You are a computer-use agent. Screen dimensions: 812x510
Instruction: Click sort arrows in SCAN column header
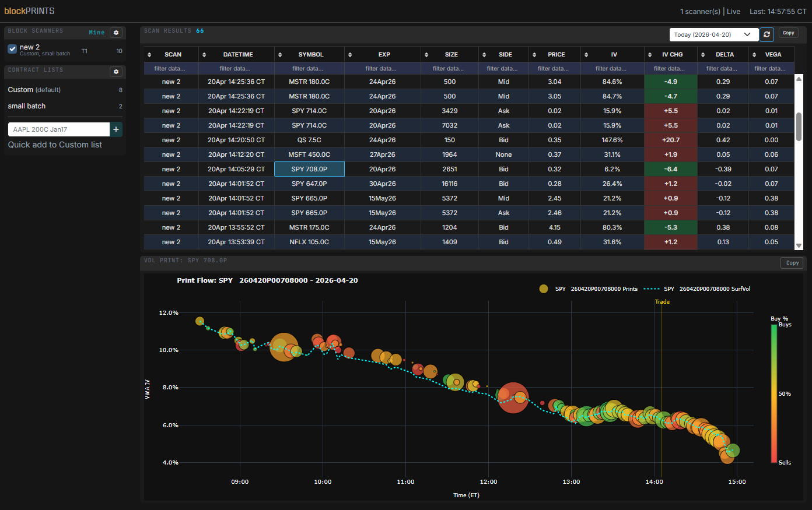pos(149,55)
